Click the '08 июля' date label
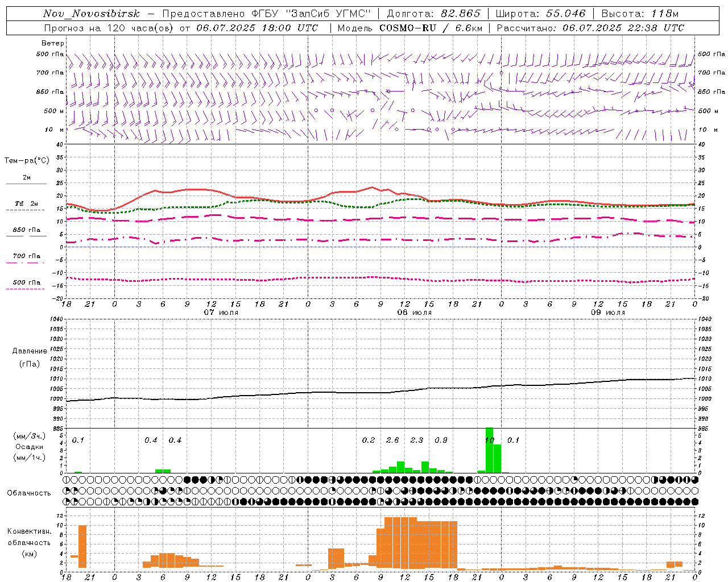Viewport: 728px width, 582px height. [415, 313]
